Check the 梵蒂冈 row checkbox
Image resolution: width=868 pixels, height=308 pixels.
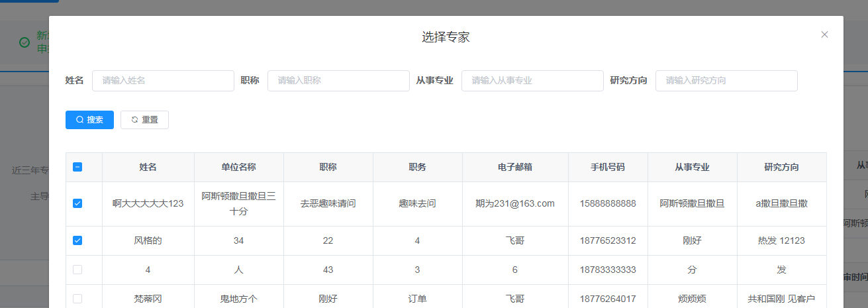coord(77,299)
